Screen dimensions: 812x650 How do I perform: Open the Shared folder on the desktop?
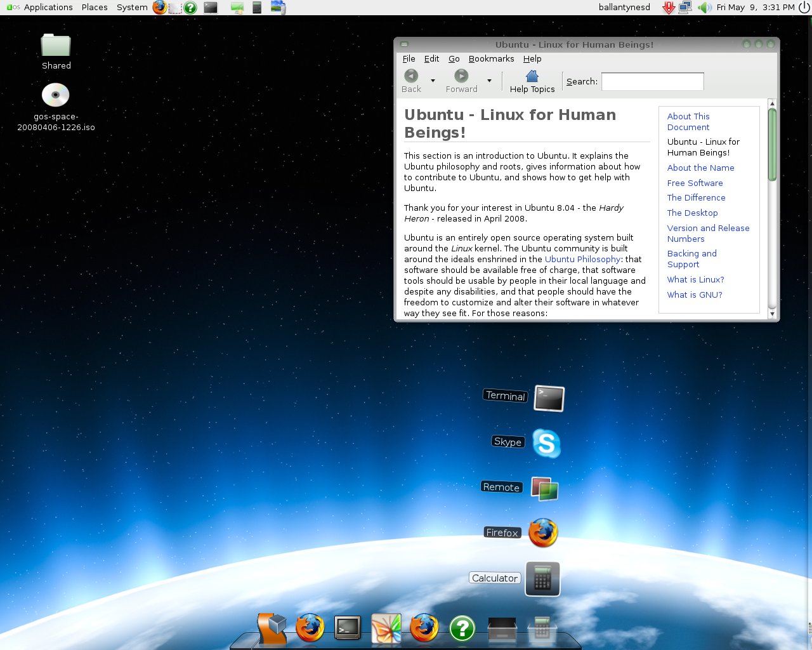[x=56, y=44]
